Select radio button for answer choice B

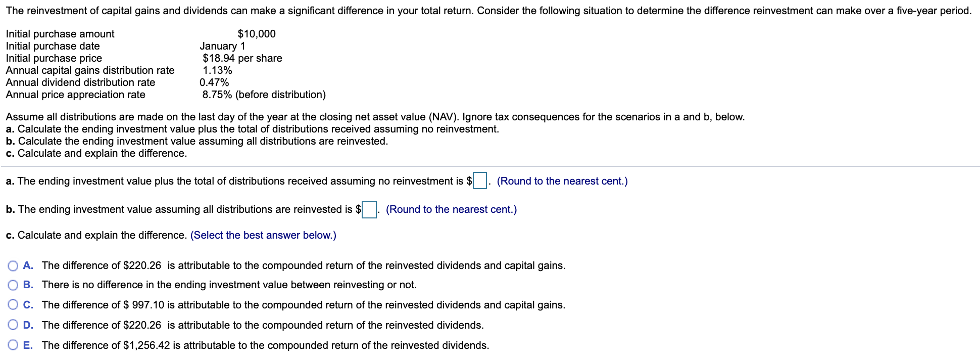pyautogui.click(x=13, y=285)
